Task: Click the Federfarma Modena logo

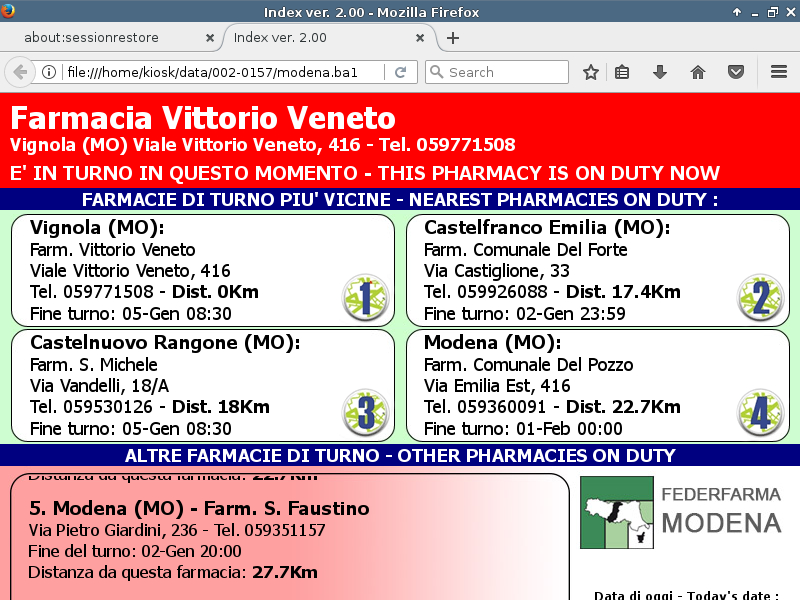Action: pos(680,512)
